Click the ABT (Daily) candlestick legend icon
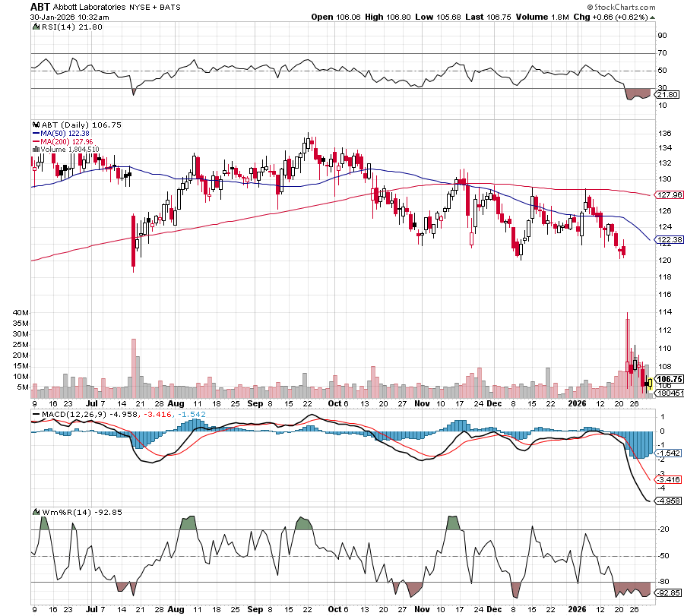The height and width of the screenshot is (616, 684). tap(35, 125)
